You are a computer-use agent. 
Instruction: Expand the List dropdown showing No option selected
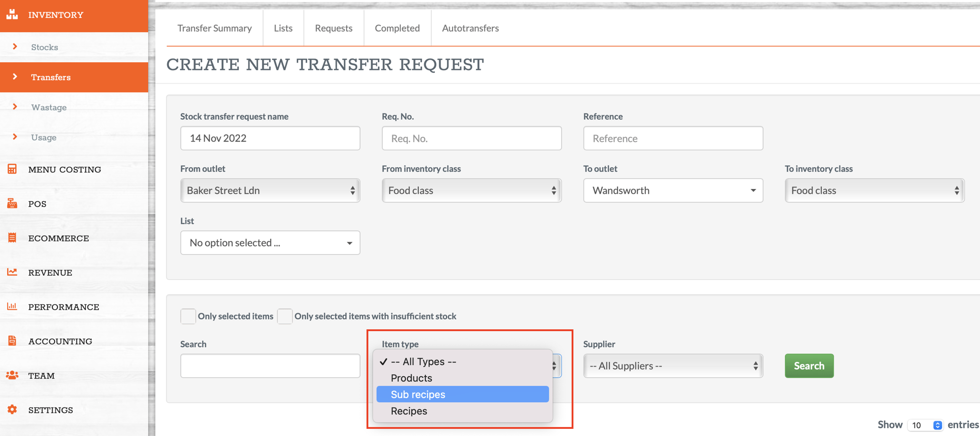click(270, 242)
